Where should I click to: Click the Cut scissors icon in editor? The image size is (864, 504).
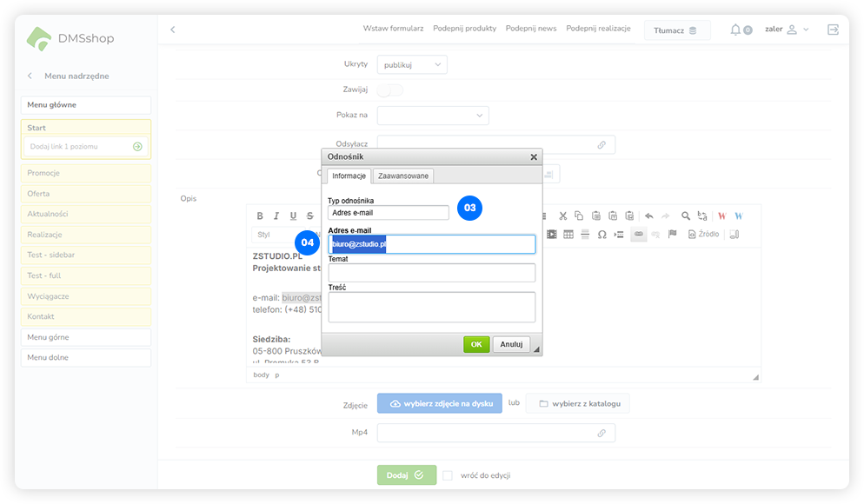(x=563, y=216)
